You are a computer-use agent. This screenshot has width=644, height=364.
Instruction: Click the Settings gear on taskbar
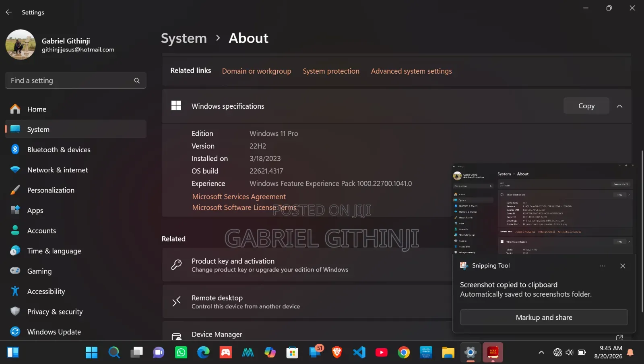(470, 353)
